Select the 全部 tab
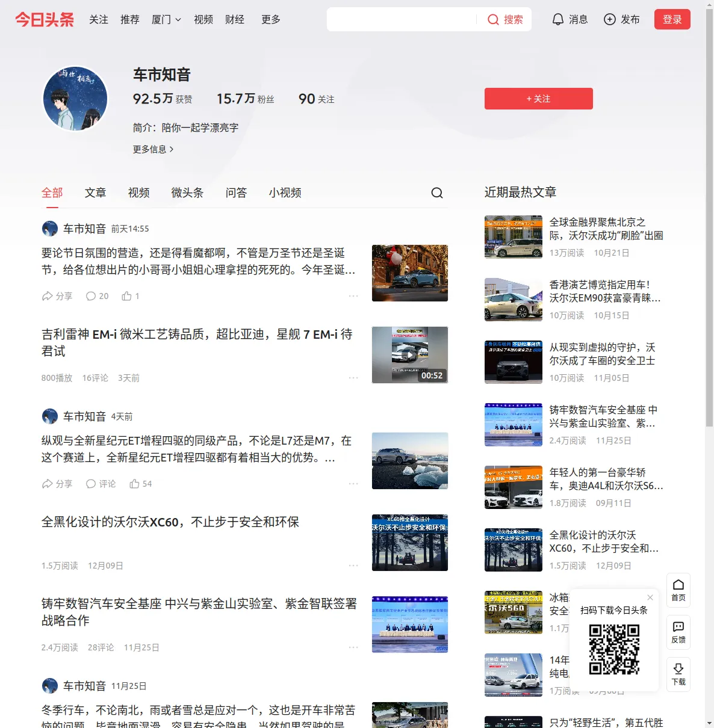The width and height of the screenshot is (714, 728). pyautogui.click(x=52, y=193)
